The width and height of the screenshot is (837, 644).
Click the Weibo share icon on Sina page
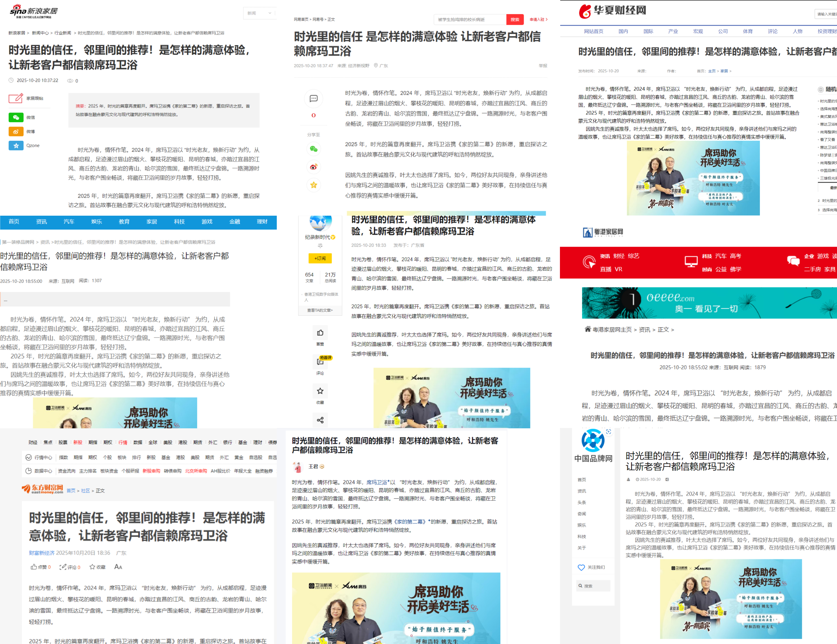point(16,132)
